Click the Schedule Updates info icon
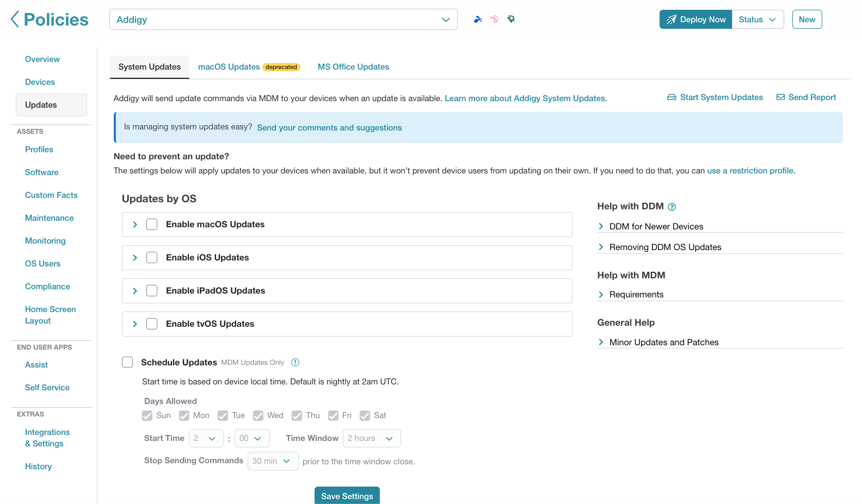 click(x=295, y=363)
